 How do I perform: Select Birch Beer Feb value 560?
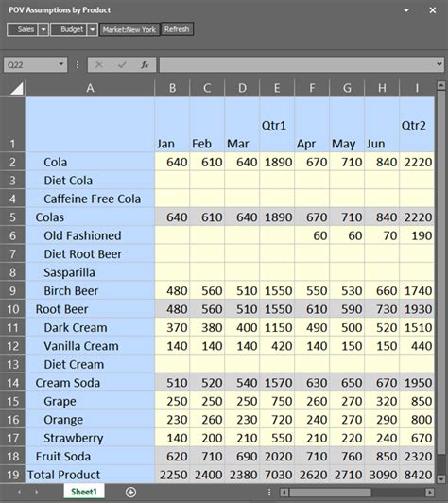pos(207,290)
